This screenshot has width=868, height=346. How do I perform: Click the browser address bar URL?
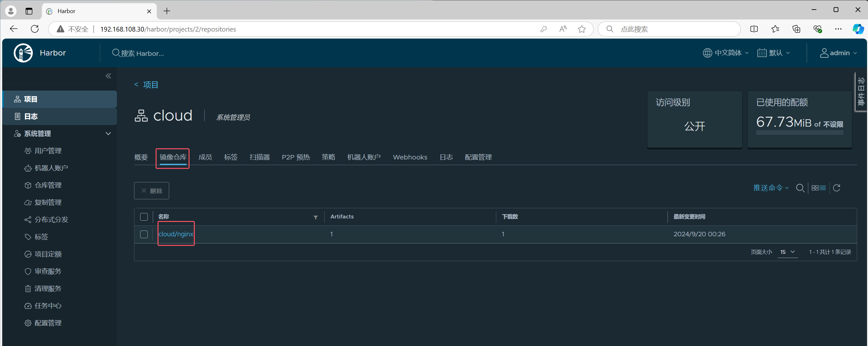point(168,29)
